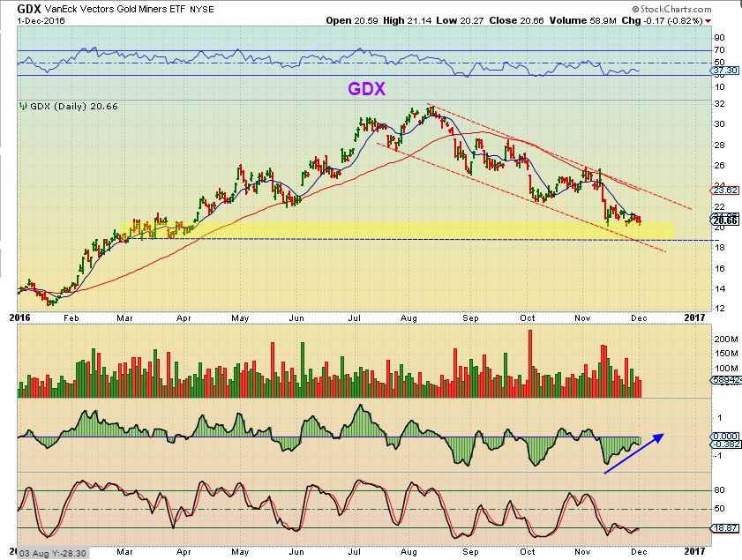Click the Open 20.59 value

click(352, 20)
